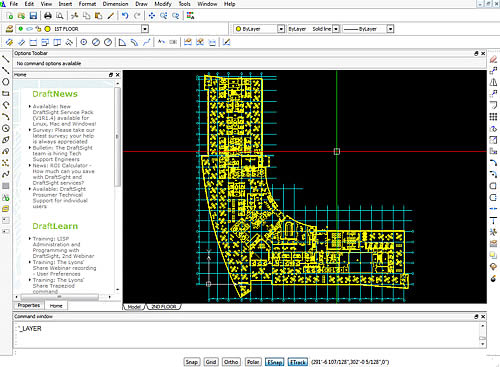The image size is (500, 367).
Task: Toggle Grid display in status bar
Action: 211,362
